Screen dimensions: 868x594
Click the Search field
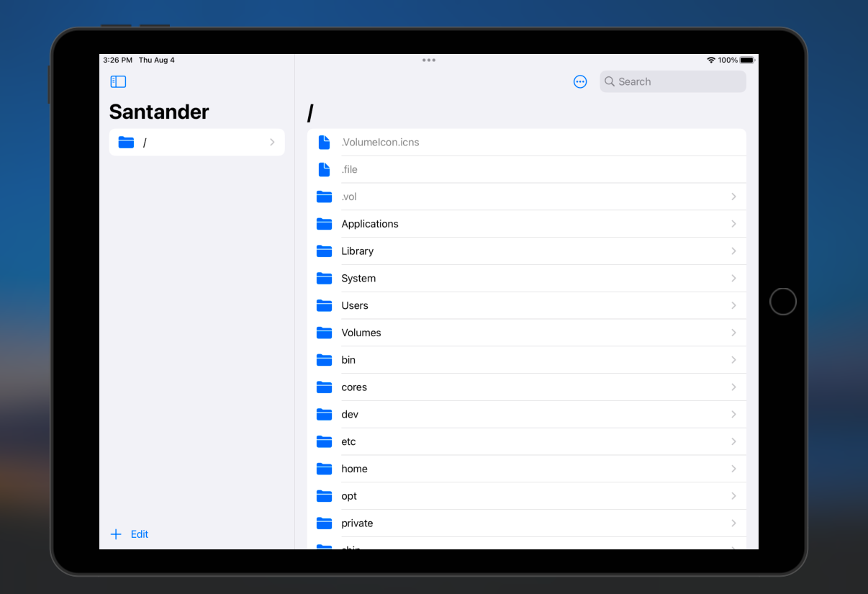673,81
